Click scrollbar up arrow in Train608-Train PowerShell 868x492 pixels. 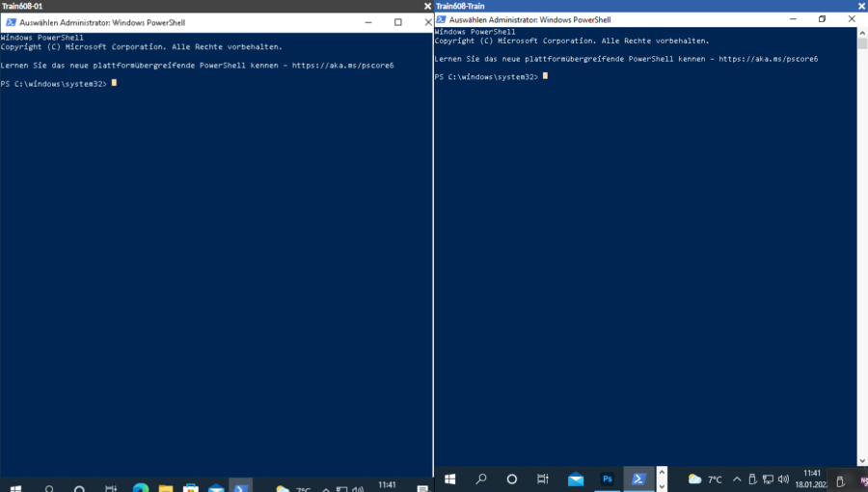[x=862, y=33]
